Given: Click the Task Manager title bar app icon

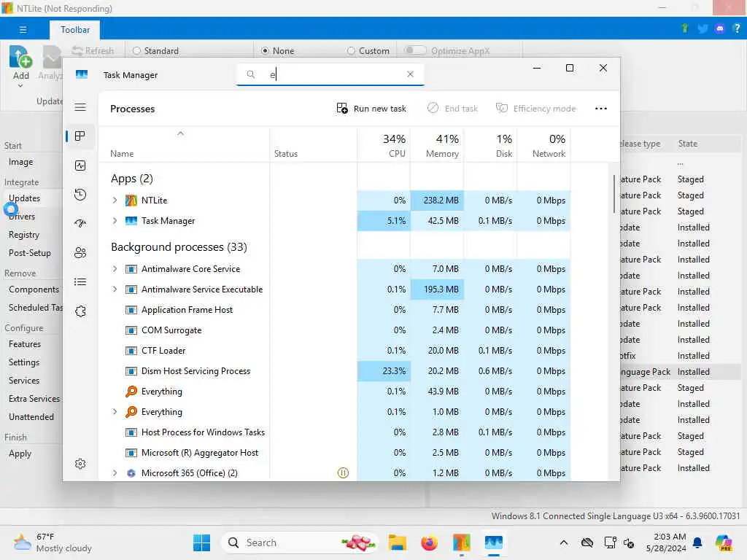Looking at the screenshot, I should [x=82, y=75].
